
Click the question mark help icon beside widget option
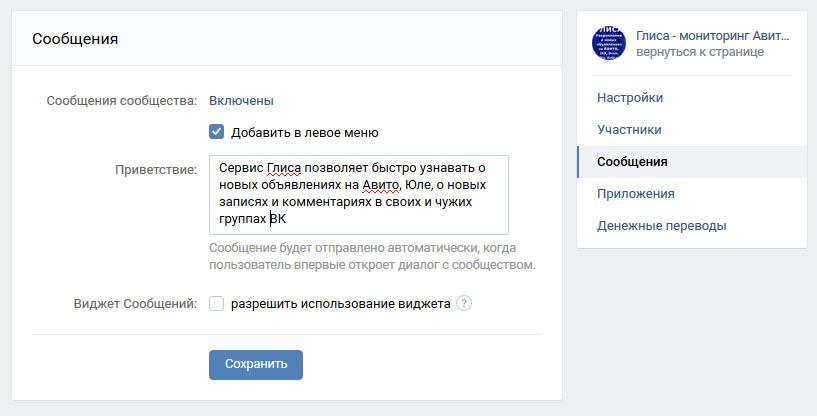(464, 303)
